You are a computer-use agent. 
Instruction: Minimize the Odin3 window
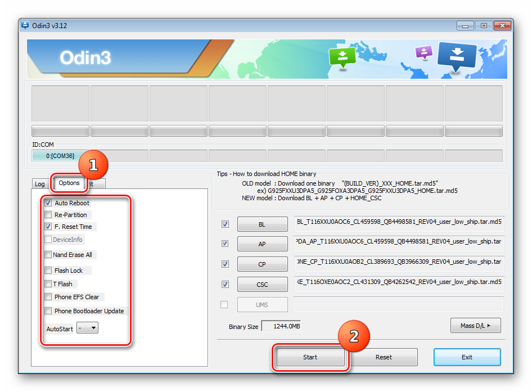(x=465, y=25)
